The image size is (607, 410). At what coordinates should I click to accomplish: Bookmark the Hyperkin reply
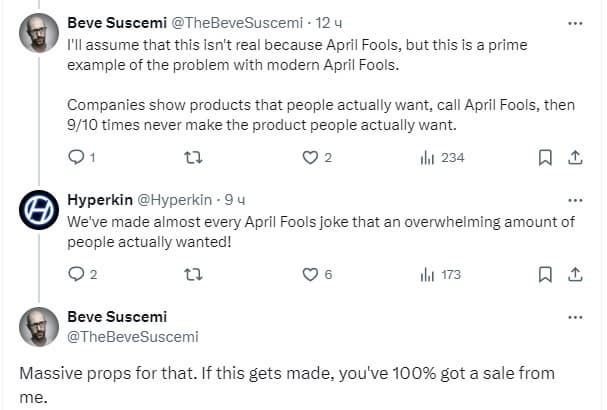coord(546,274)
